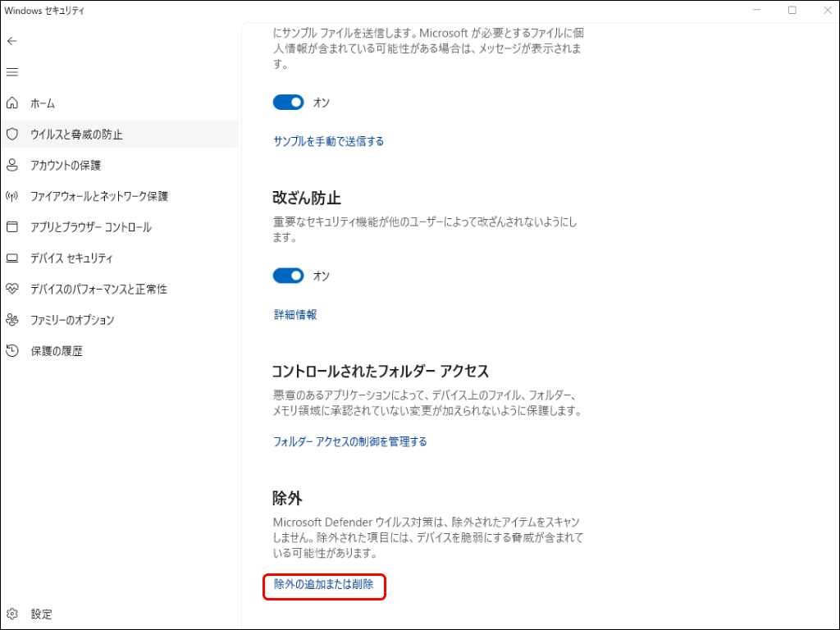Turn off the automatic sample submission switch
This screenshot has width=840, height=630.
(288, 102)
